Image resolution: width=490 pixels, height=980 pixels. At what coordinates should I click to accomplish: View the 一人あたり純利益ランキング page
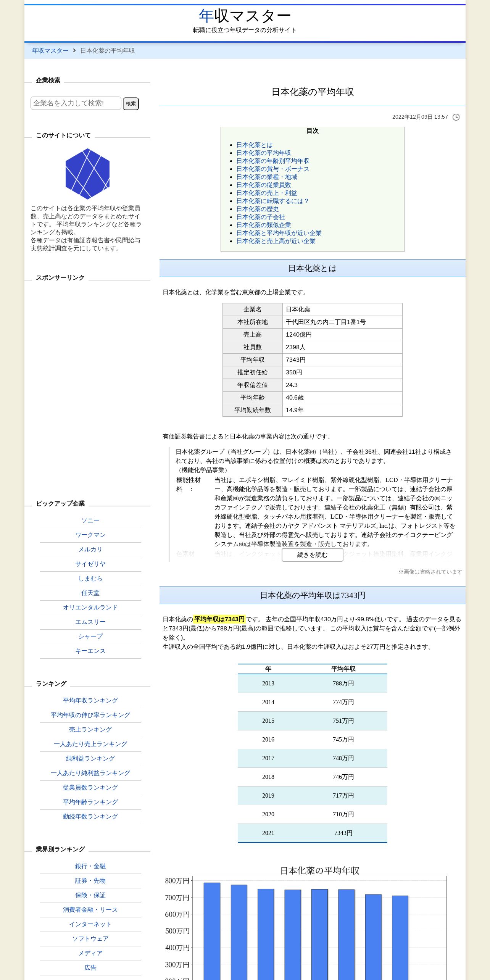coord(90,773)
